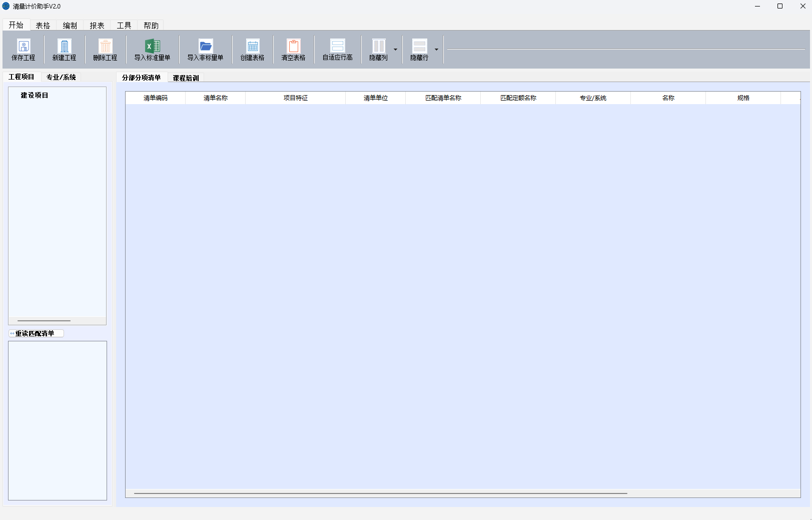
Task: Switch to the 专业/系统 panel tab
Action: pyautogui.click(x=61, y=77)
